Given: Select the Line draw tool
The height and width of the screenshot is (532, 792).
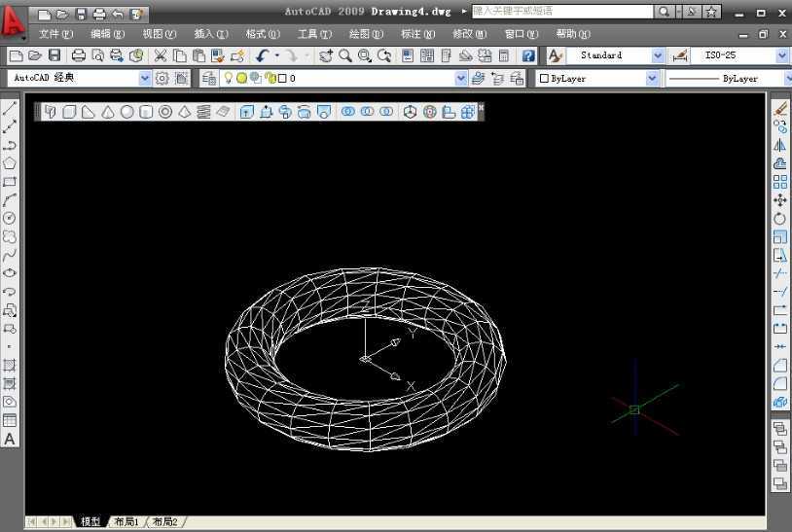Looking at the screenshot, I should [x=10, y=108].
